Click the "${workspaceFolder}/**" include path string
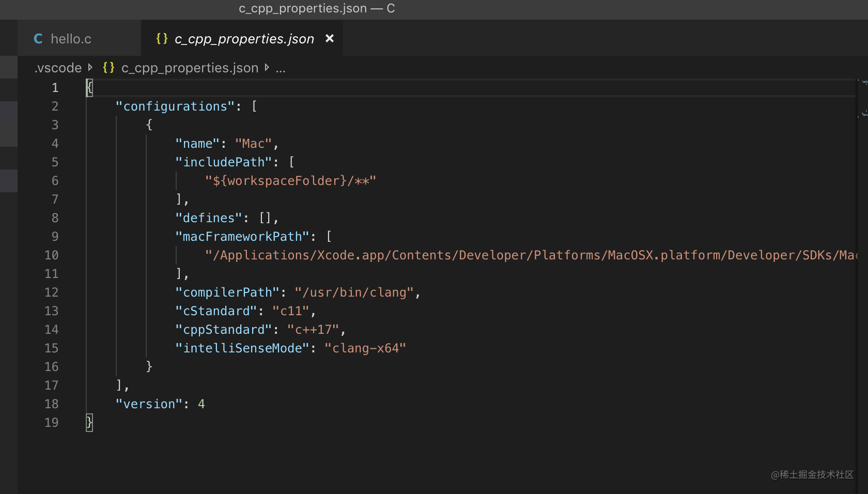The height and width of the screenshot is (494, 868). coord(290,180)
